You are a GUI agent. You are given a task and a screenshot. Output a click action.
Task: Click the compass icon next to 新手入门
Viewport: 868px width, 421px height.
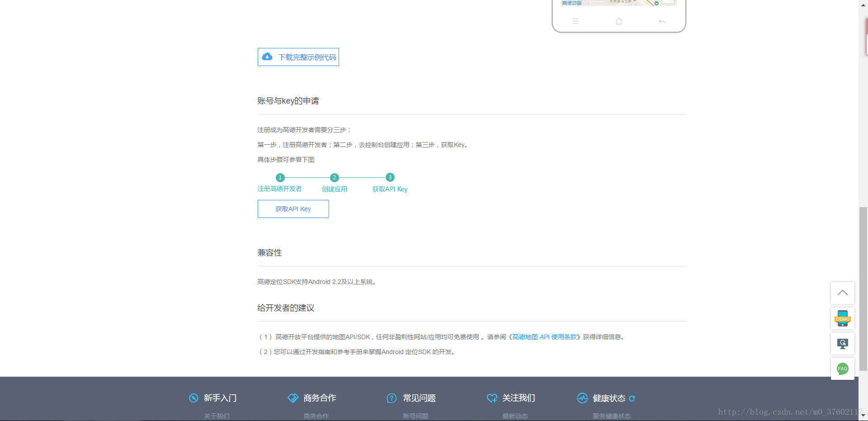[193, 398]
